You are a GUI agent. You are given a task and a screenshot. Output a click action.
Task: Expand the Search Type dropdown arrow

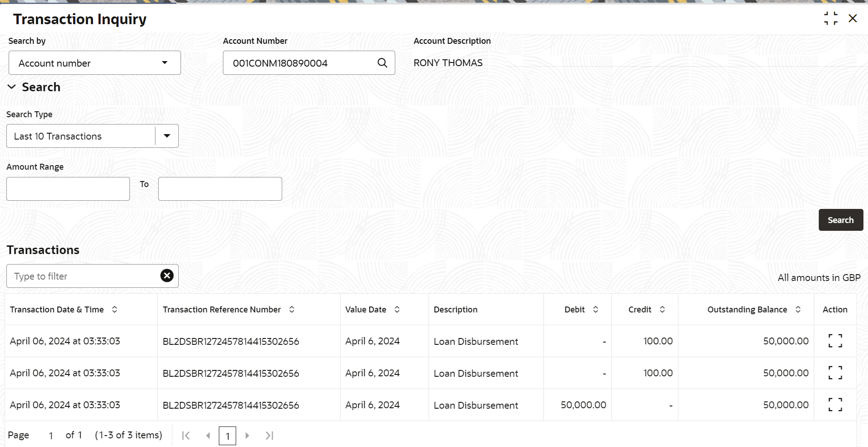167,136
